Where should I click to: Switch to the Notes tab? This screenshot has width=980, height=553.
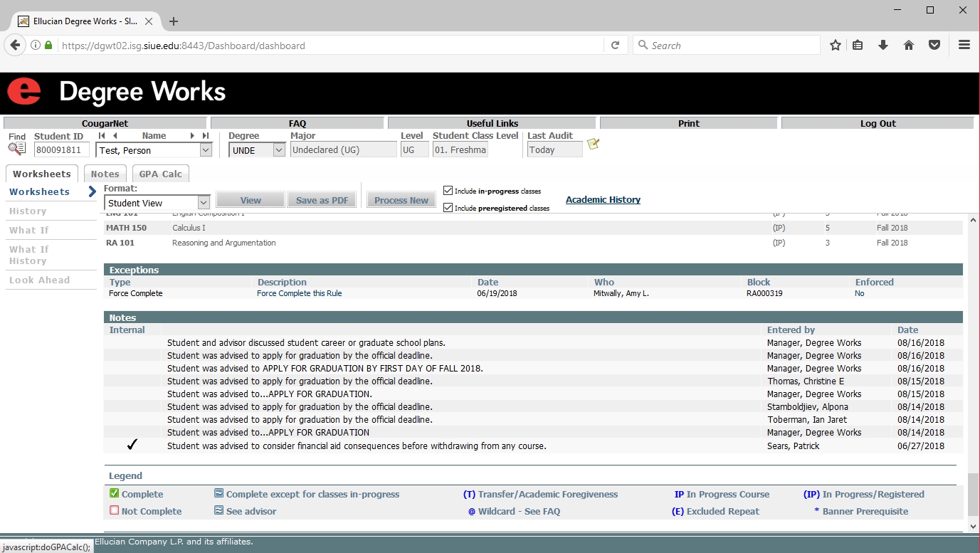tap(105, 174)
